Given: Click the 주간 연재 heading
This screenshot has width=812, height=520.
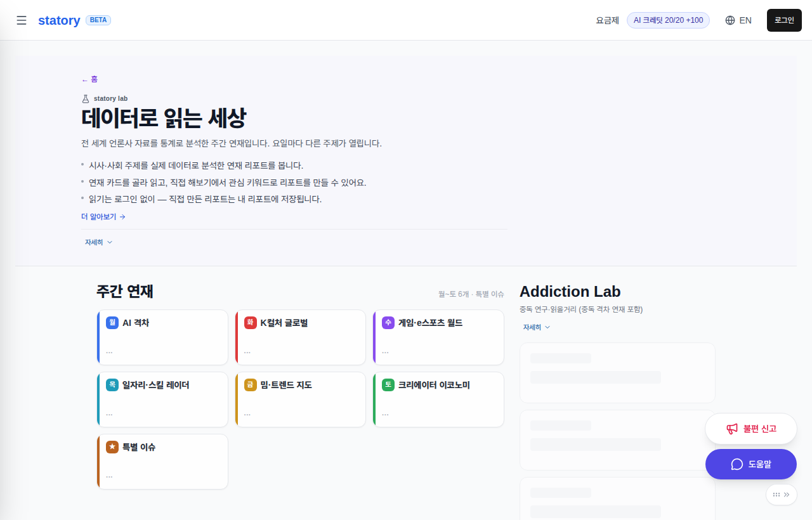Looking at the screenshot, I should (x=125, y=292).
